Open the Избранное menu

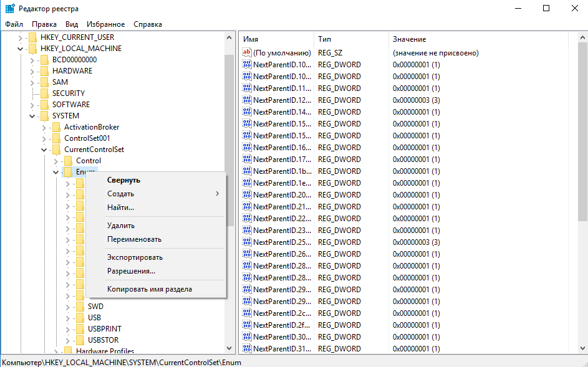click(x=105, y=24)
